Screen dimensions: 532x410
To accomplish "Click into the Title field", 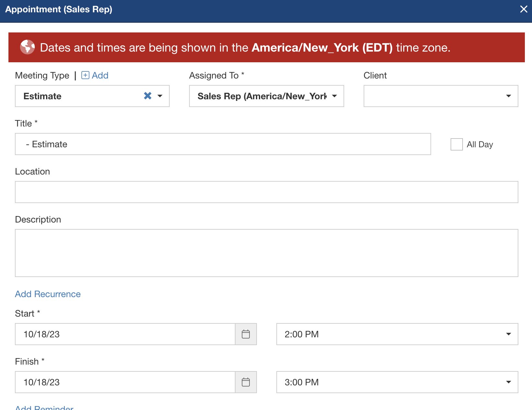I will [223, 144].
